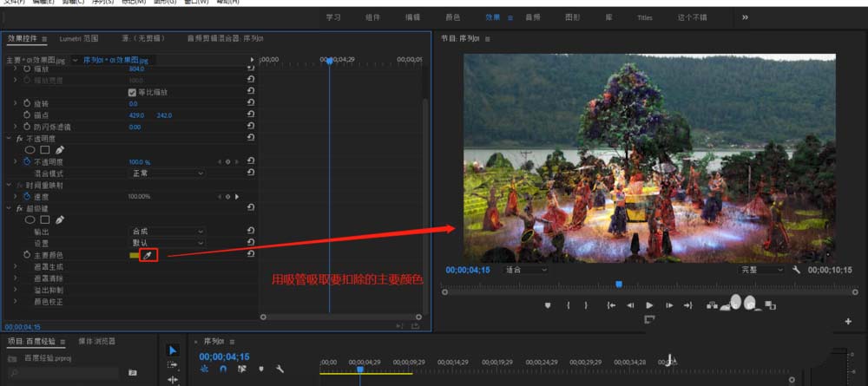Reset the 锚点 parameter

(x=251, y=114)
